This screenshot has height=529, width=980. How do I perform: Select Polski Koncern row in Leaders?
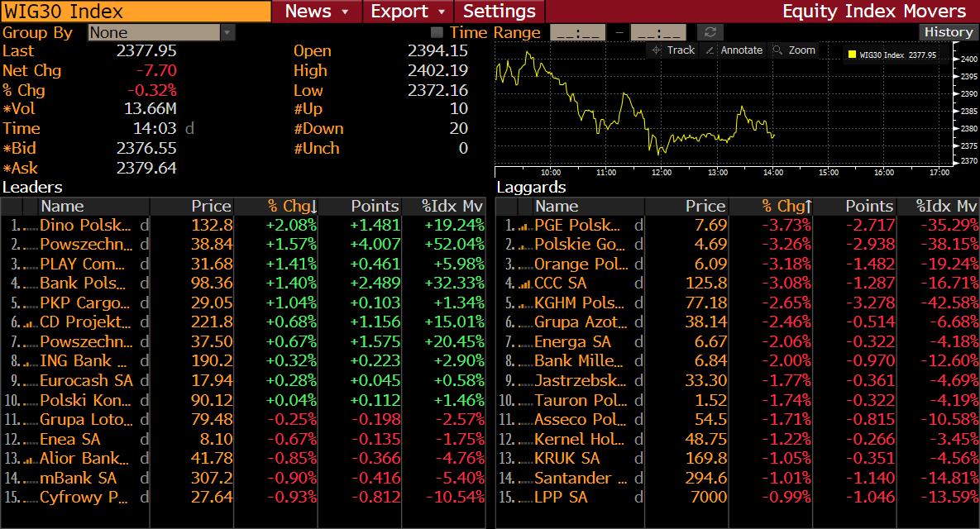[243, 400]
